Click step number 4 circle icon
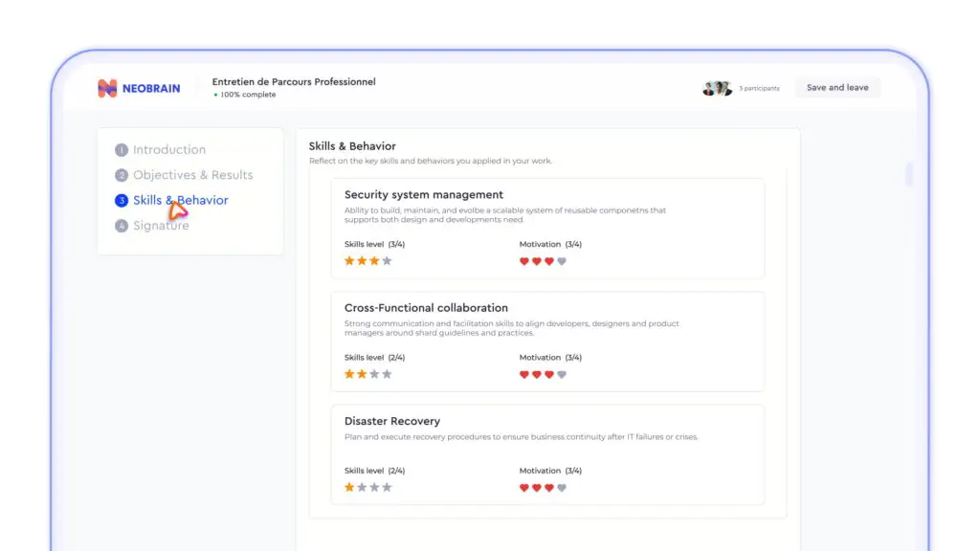 [x=122, y=226]
